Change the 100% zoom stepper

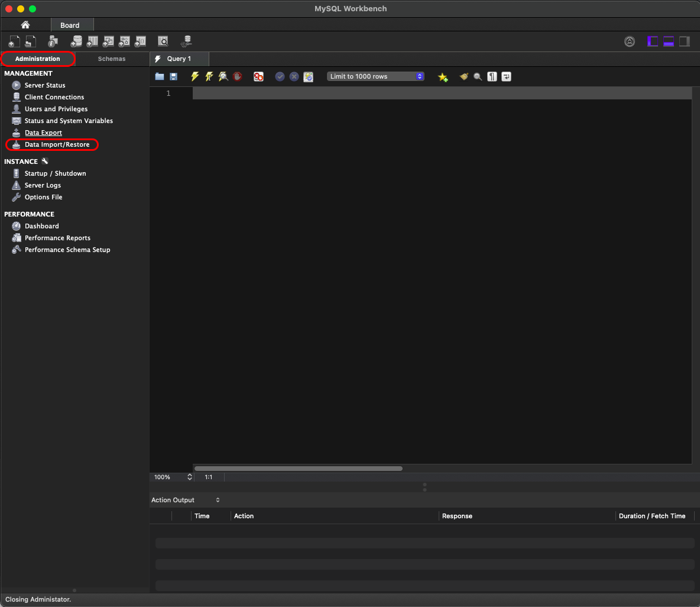pos(190,477)
